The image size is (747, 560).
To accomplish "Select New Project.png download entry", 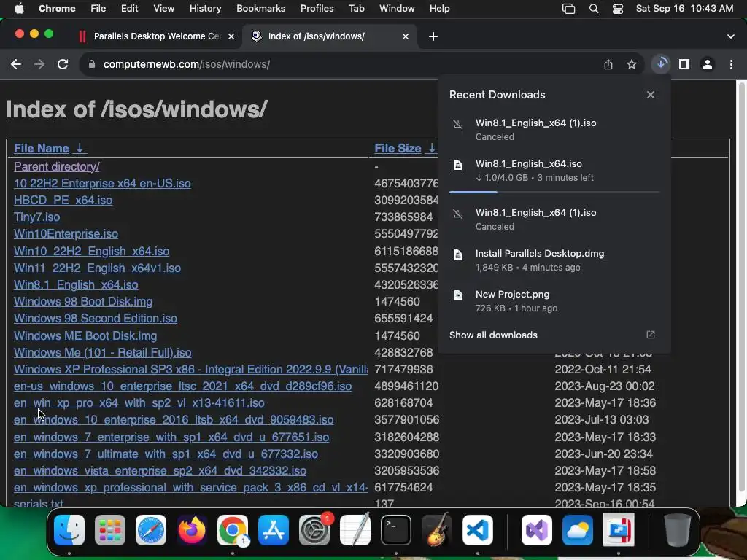I will click(x=554, y=301).
